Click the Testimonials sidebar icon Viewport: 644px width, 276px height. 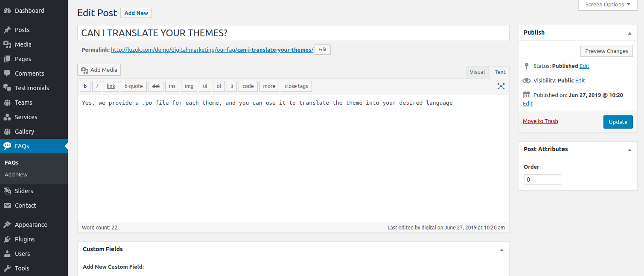tap(7, 88)
